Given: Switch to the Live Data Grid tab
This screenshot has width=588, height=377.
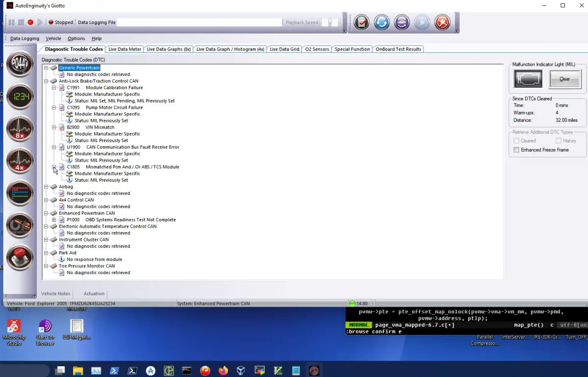Looking at the screenshot, I should click(x=284, y=49).
